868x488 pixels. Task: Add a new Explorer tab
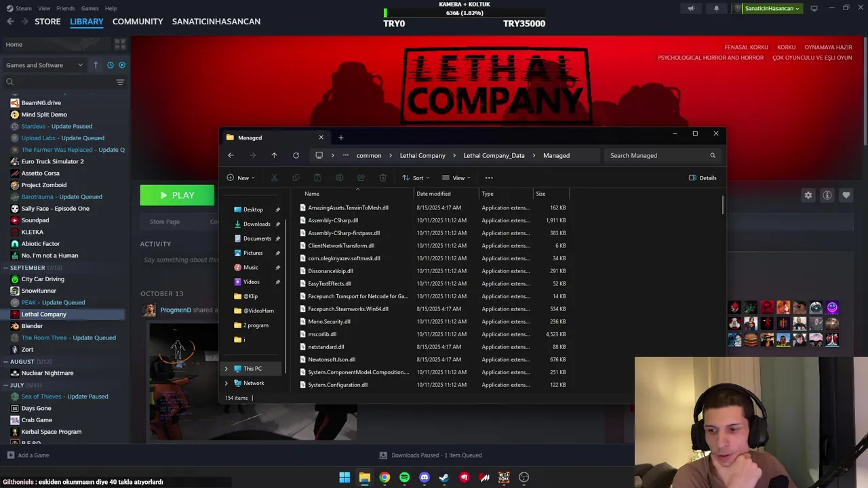point(340,138)
